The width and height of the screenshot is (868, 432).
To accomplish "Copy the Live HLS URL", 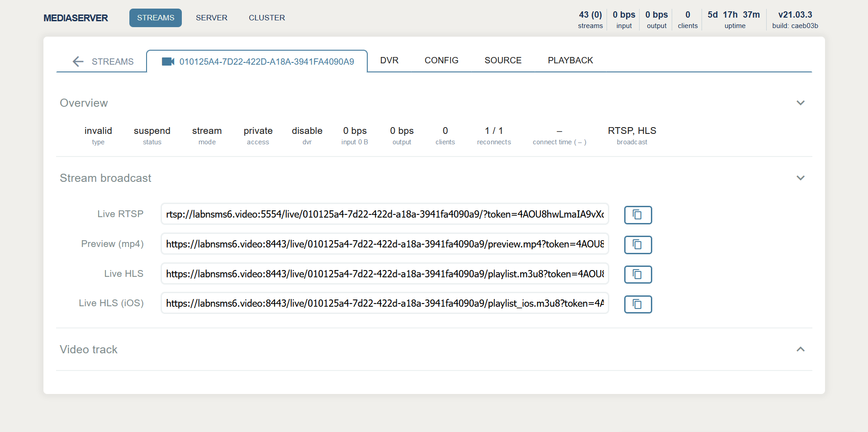I will 637,275.
